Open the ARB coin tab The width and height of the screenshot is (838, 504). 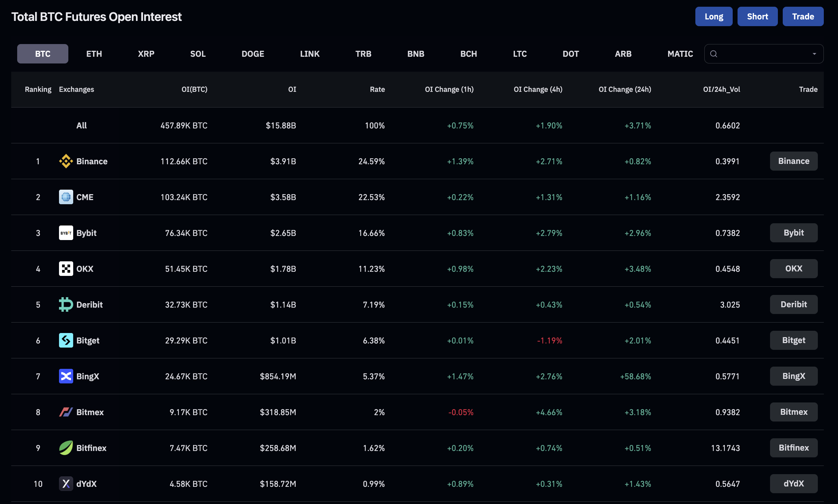[x=623, y=54]
